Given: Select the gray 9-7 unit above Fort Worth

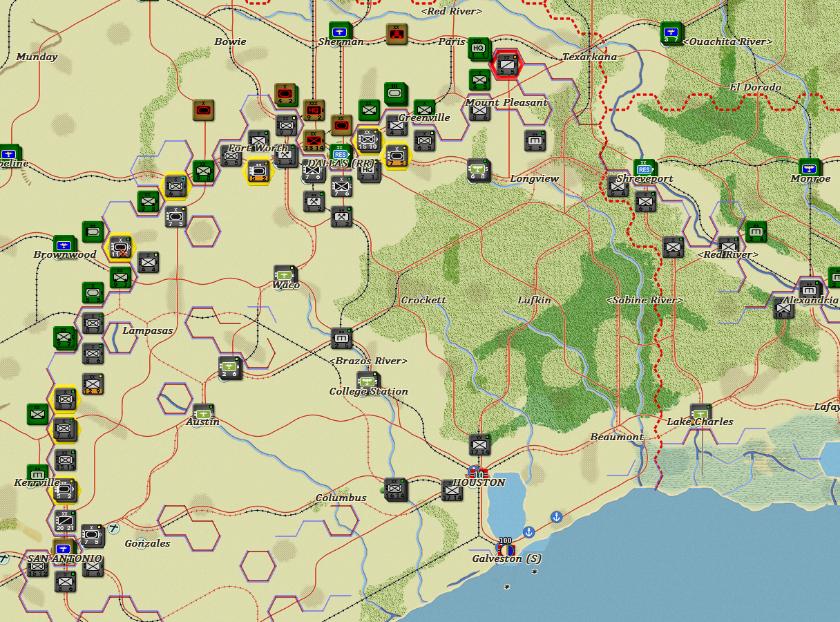Looking at the screenshot, I should click(286, 125).
